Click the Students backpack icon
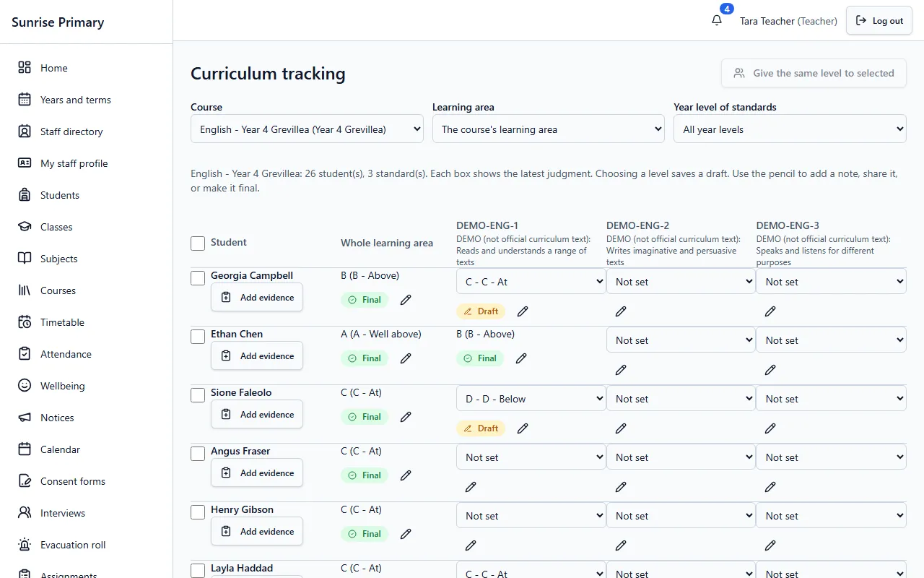This screenshot has width=924, height=578. tap(25, 195)
